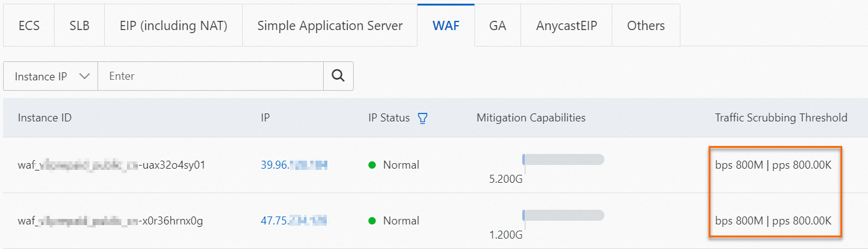The height and width of the screenshot is (249, 868).
Task: Click the 1.200G mitigation capability bar
Action: 563,215
